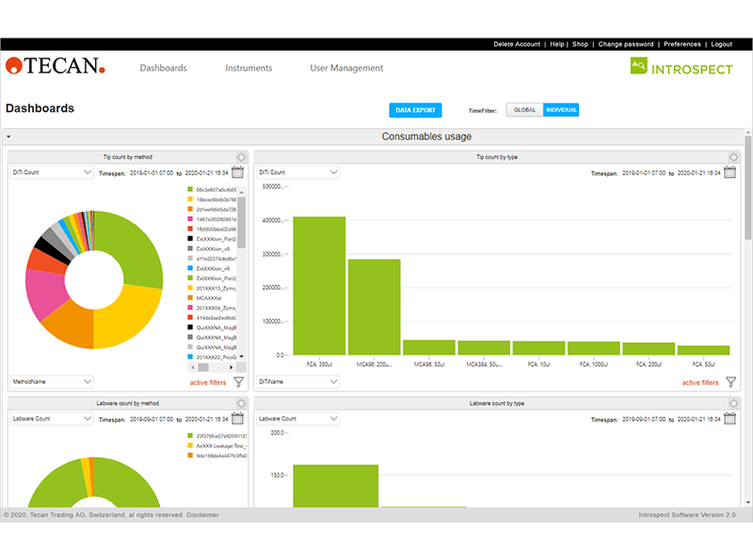Log out via Logout link
Screen dimensions: 753x560
(722, 44)
